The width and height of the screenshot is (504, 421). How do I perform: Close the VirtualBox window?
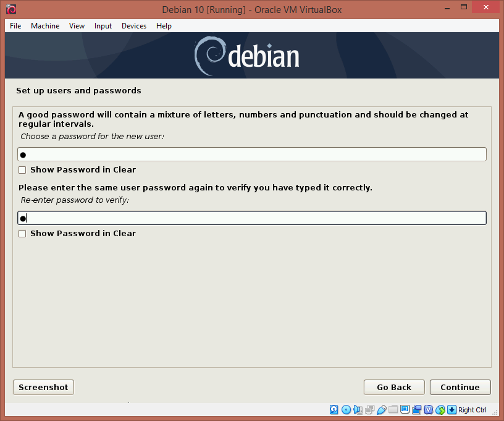click(486, 7)
